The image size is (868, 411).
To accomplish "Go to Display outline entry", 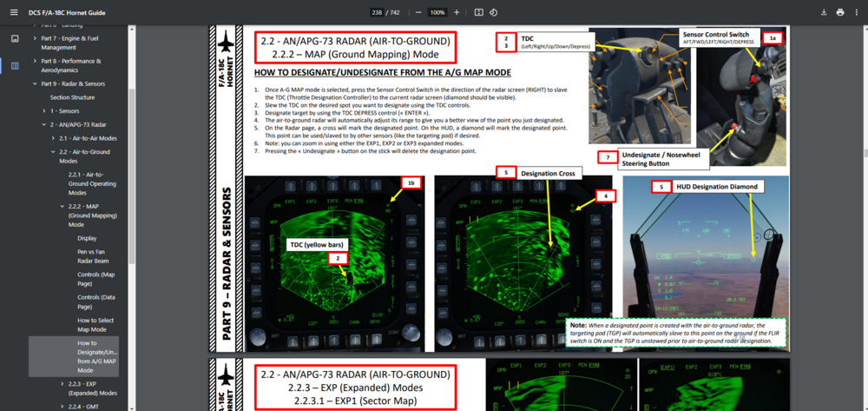I will [87, 238].
